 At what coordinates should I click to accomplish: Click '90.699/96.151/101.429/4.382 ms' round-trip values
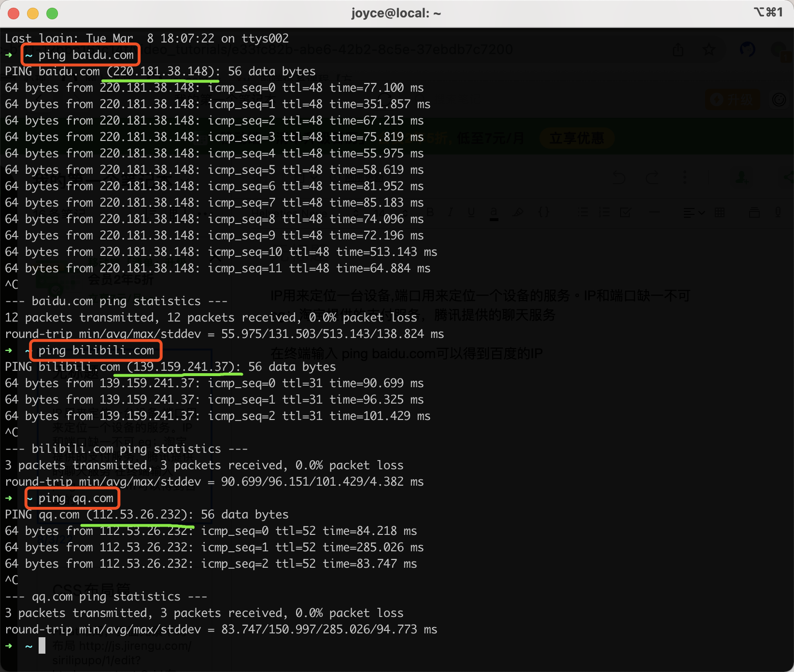(323, 482)
